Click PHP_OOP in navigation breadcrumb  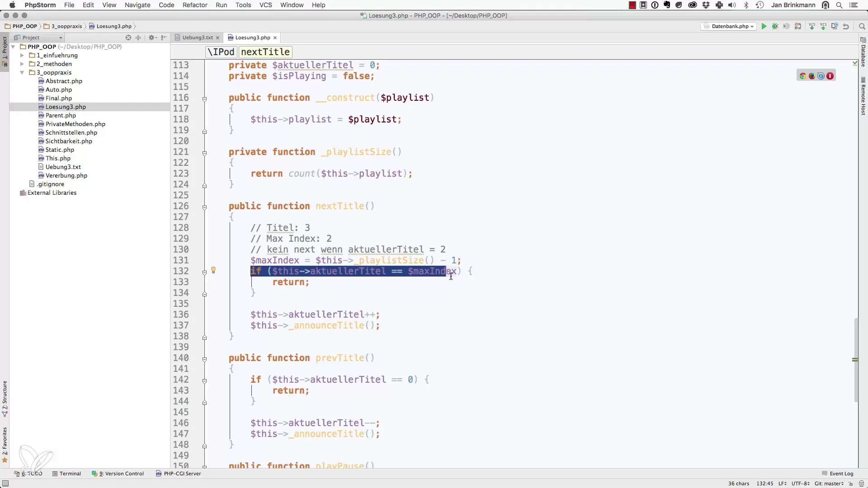tap(21, 26)
